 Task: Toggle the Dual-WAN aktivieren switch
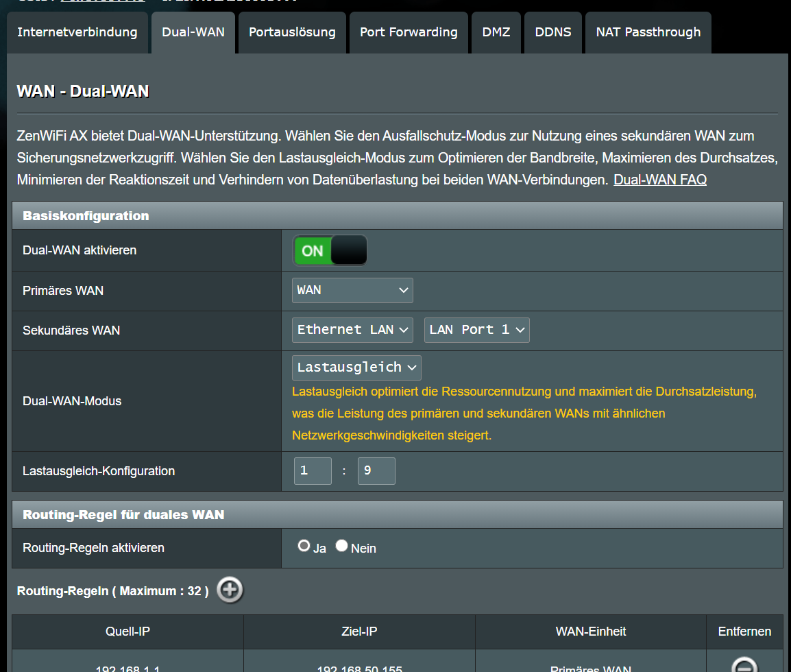330,250
